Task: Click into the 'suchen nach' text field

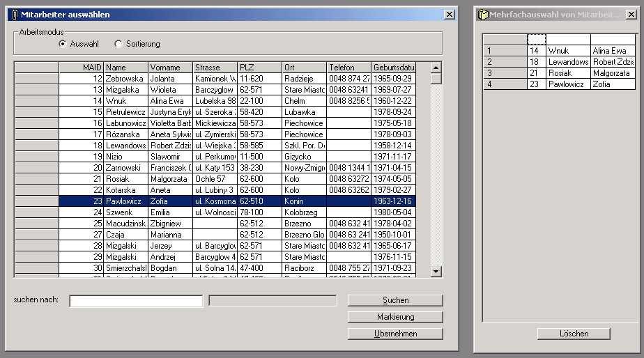Action: 136,301
